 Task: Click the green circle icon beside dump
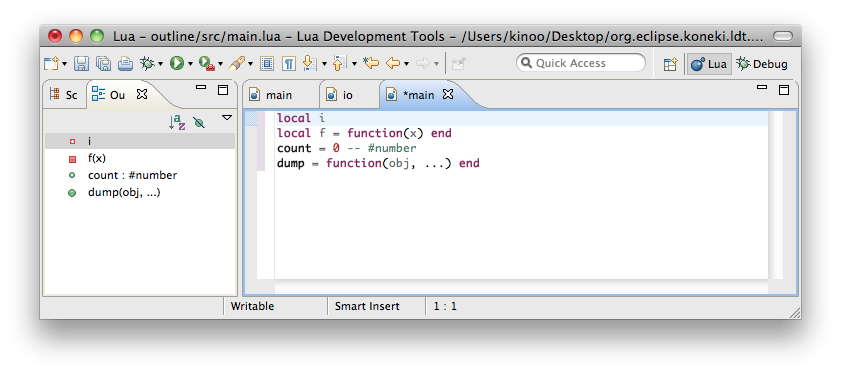(x=72, y=193)
